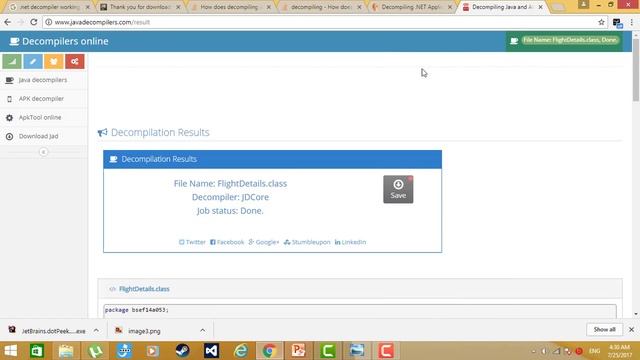Share result on Google+
The width and height of the screenshot is (640, 360).
click(264, 242)
